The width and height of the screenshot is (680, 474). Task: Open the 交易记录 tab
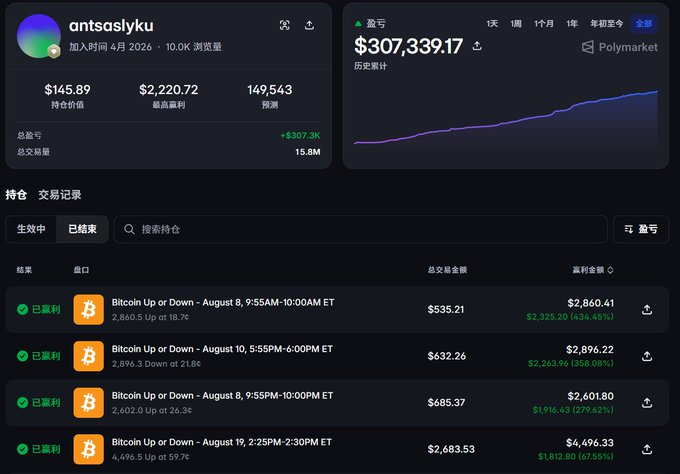pos(60,195)
